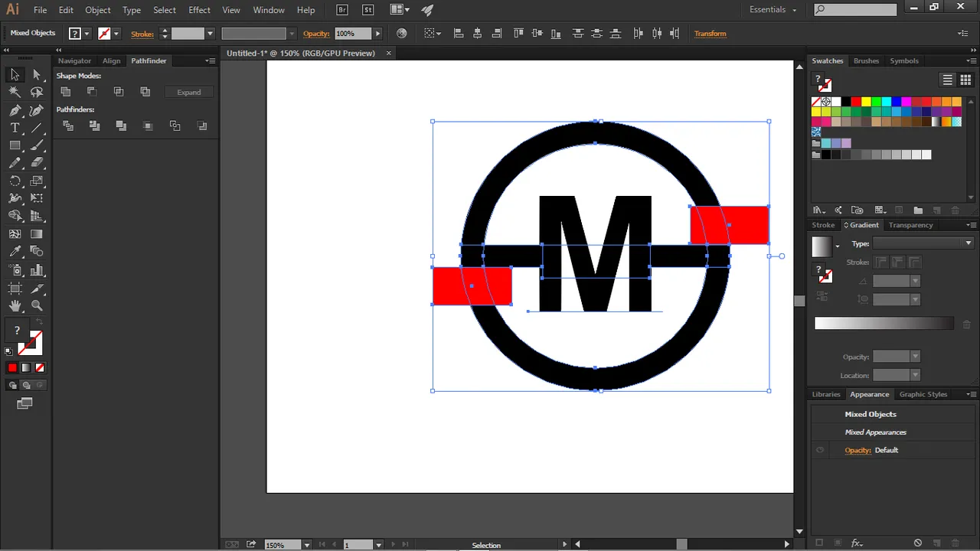
Task: Select the Pencil tool
Action: tap(15, 163)
